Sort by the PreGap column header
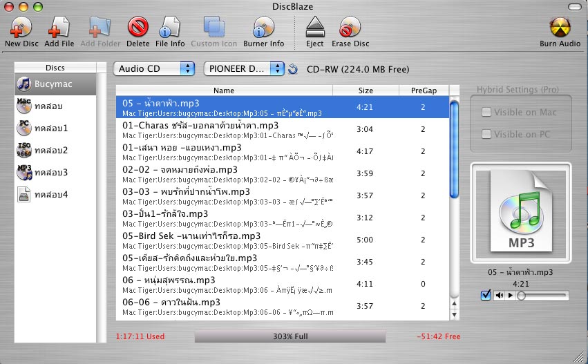588x364 pixels. click(424, 90)
